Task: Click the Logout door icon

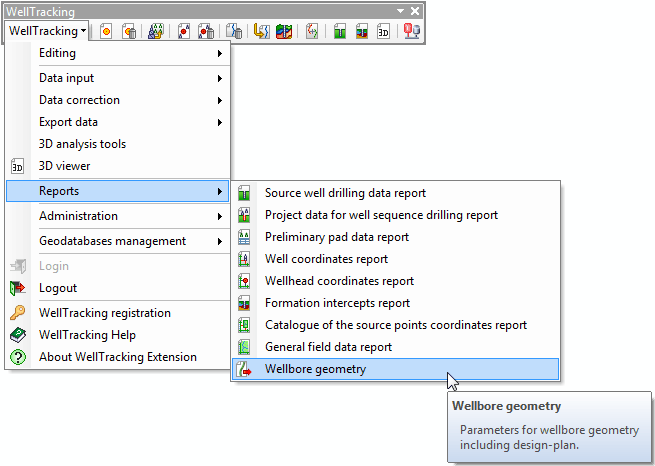Action: coord(18,288)
